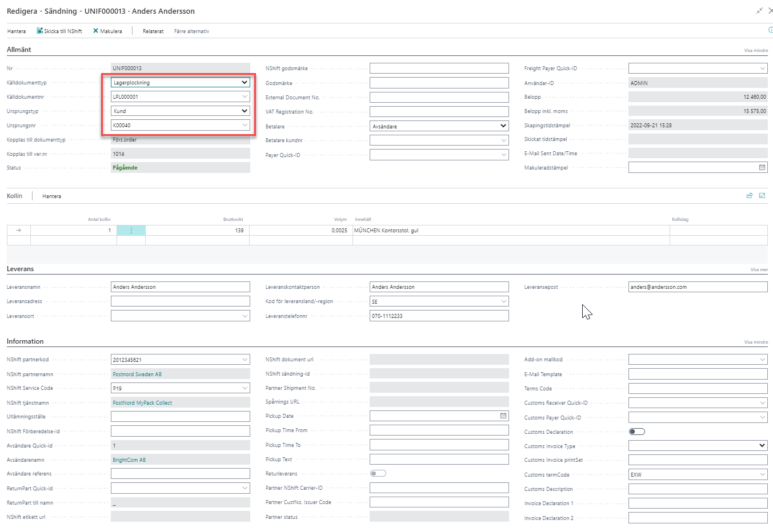Open the NShift Service Code dropdown
This screenshot has height=532, width=773.
click(245, 388)
